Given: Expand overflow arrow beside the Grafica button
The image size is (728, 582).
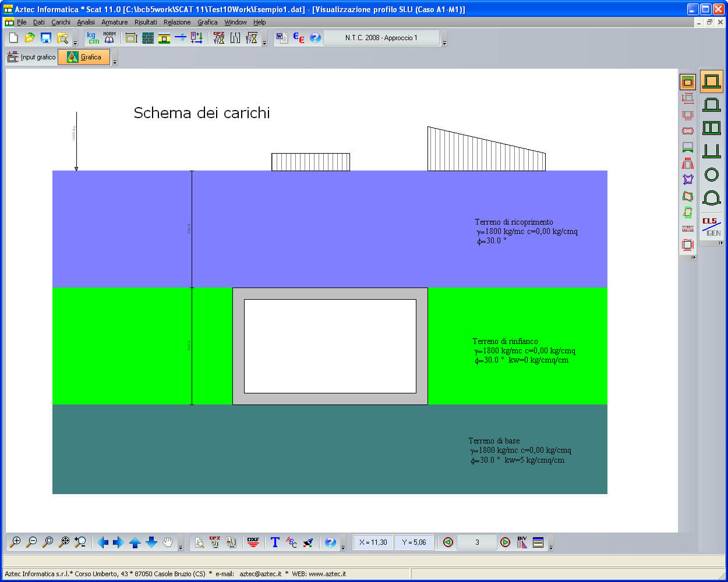Looking at the screenshot, I should tap(115, 62).
